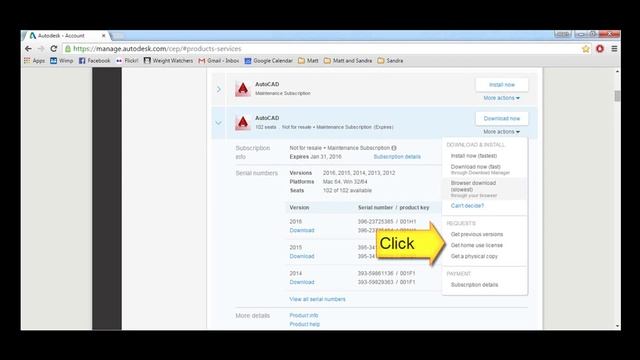Open the Google Calendar bookmark
Viewport: 640px width, 360px height.
click(x=269, y=60)
